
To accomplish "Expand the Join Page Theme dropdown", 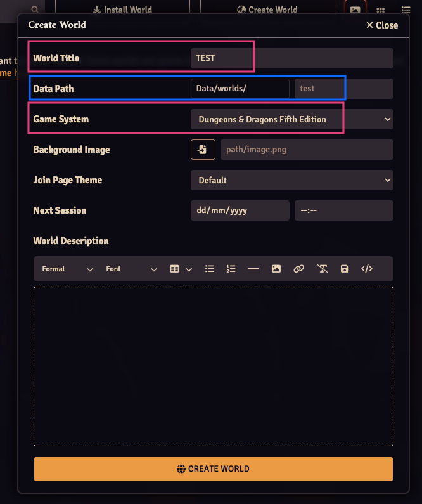I will click(291, 180).
